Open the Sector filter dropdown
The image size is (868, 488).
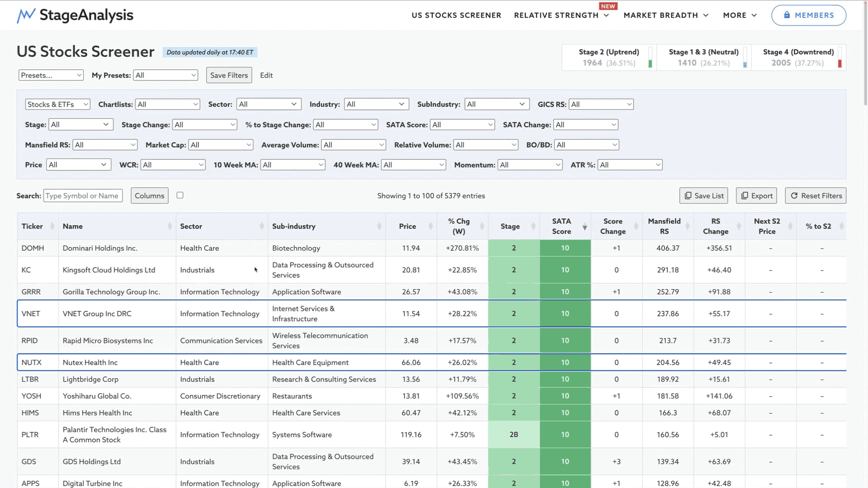[x=269, y=104]
